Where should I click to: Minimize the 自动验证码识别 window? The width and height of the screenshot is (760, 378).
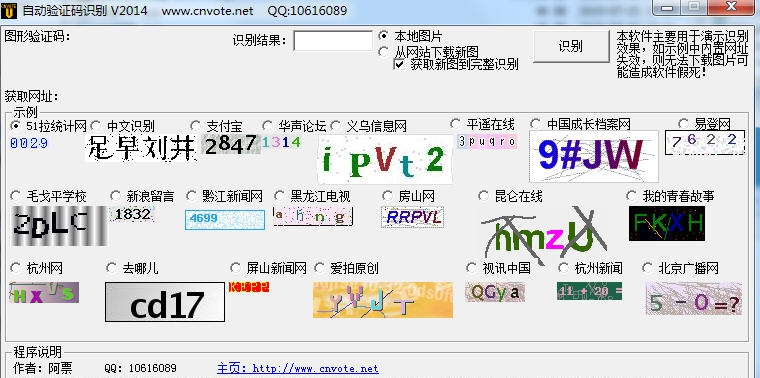click(x=668, y=7)
